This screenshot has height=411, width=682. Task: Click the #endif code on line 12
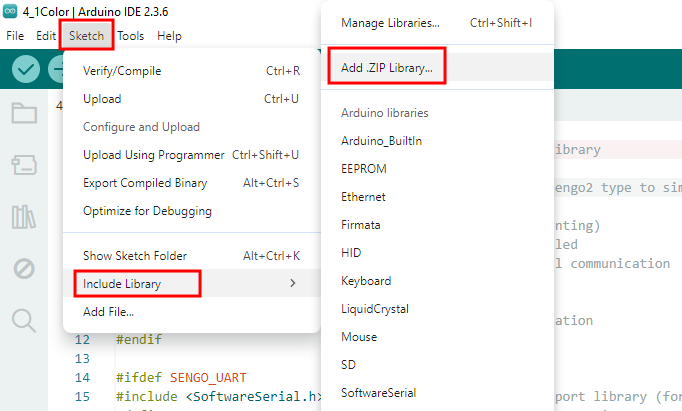pyautogui.click(x=139, y=339)
